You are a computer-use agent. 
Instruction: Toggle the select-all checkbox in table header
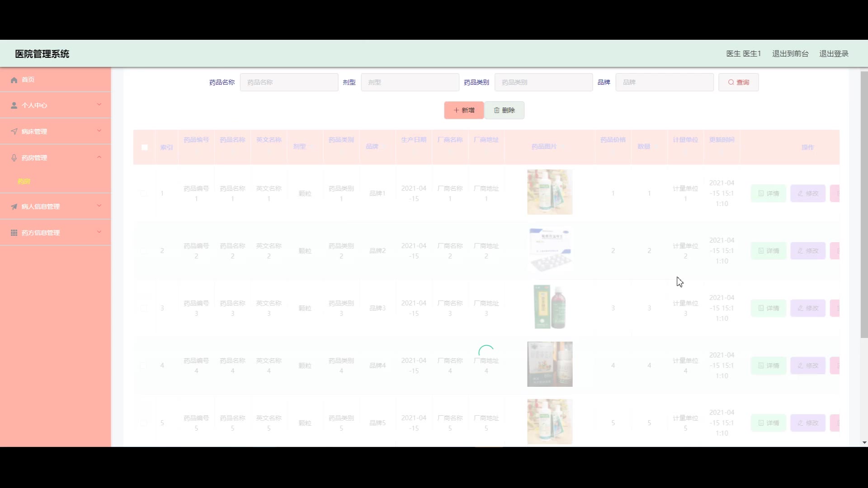(x=145, y=147)
